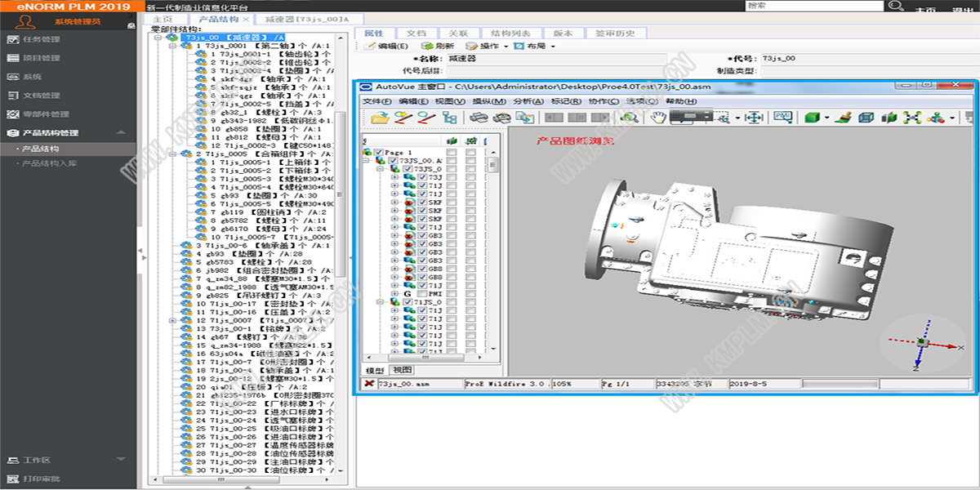Viewport: 980px width, 490px height.
Task: Click the 刷新 button
Action: click(x=437, y=47)
